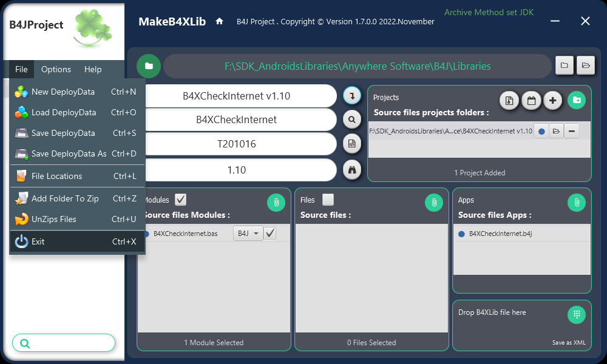
Task: Choose Save DeployData As menu entry
Action: [x=77, y=153]
